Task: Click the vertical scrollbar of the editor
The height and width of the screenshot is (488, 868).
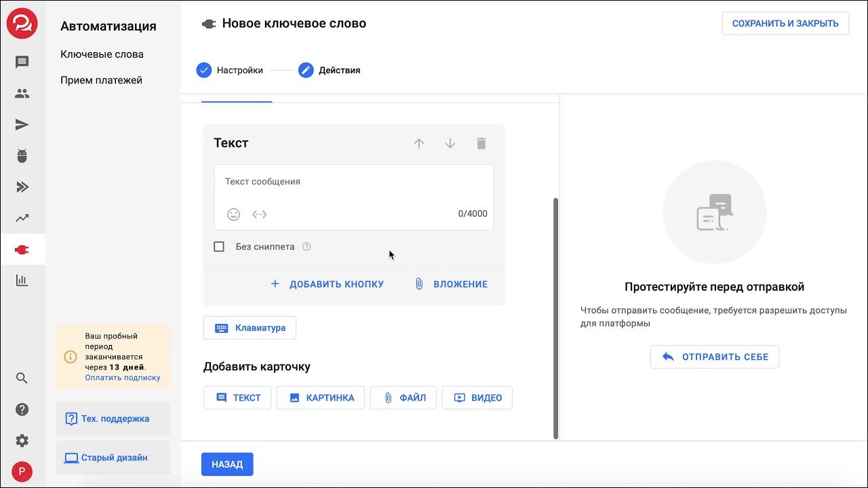Action: point(556,317)
